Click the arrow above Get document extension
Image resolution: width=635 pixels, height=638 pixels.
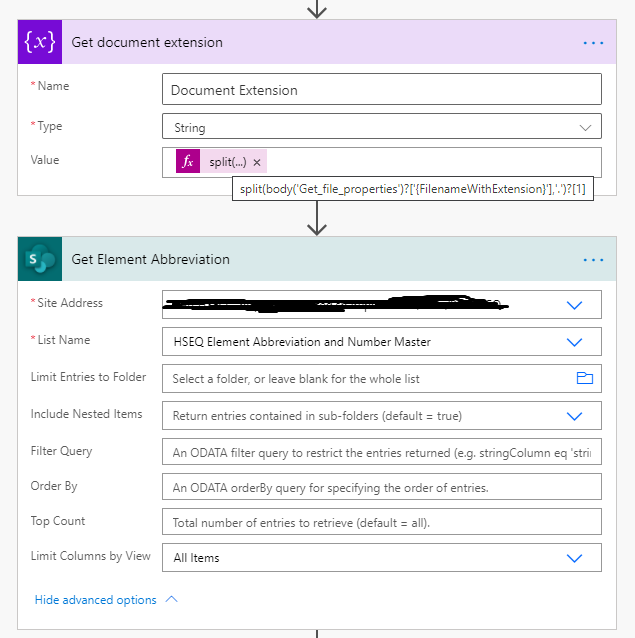(x=317, y=9)
